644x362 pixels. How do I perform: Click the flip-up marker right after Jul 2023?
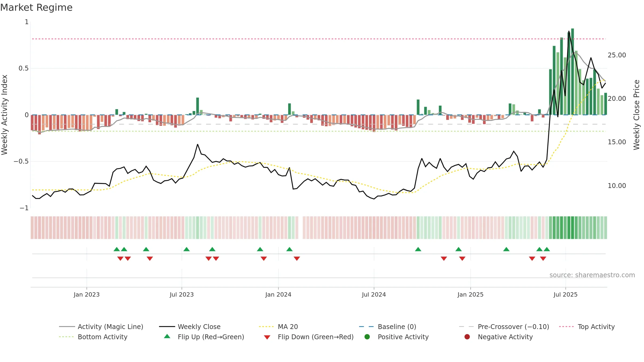186,249
